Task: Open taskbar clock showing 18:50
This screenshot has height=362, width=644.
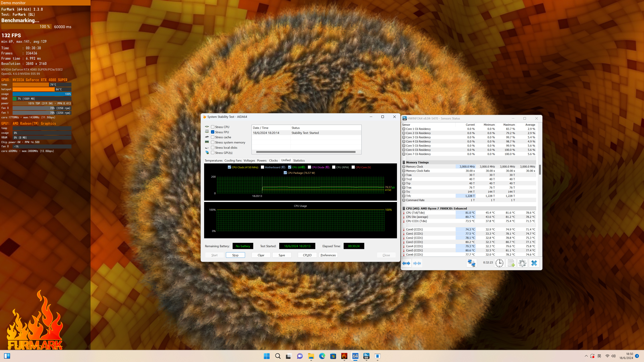Action: 626,356
